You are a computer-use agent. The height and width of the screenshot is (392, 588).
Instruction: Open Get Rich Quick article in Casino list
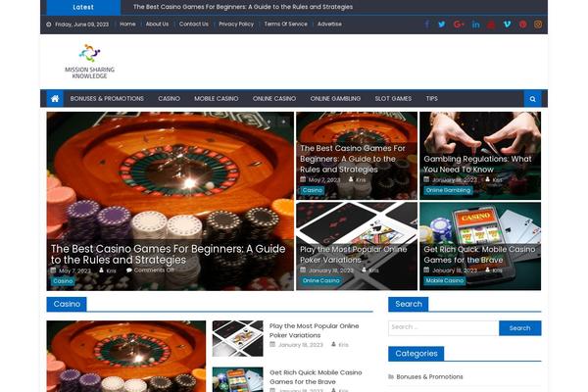pyautogui.click(x=316, y=377)
